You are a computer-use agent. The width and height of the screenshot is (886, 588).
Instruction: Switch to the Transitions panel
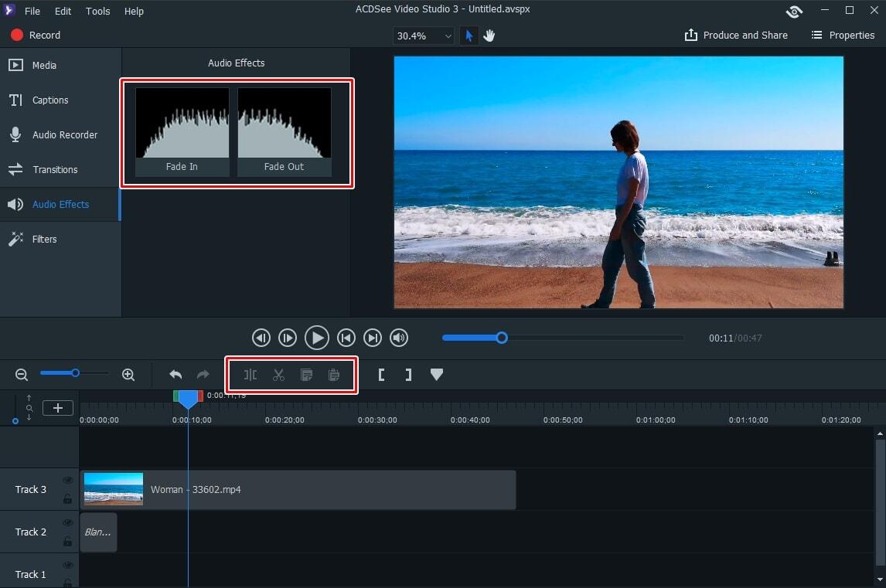[54, 169]
